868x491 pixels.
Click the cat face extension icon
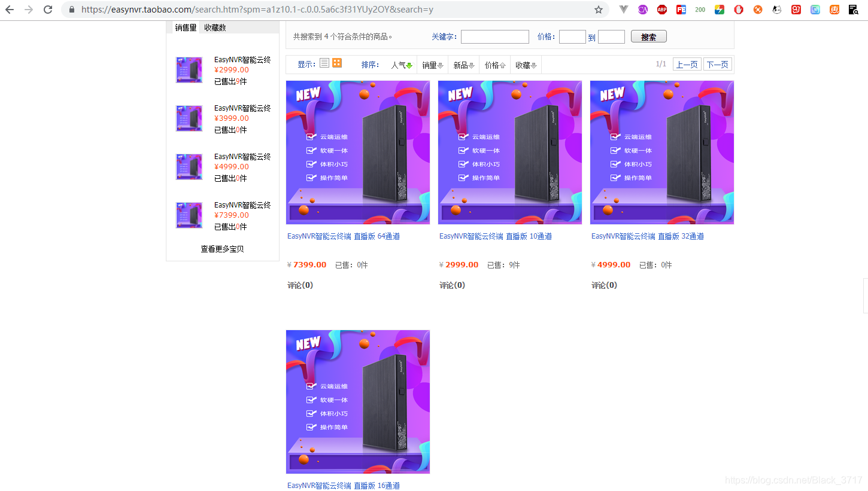(777, 10)
